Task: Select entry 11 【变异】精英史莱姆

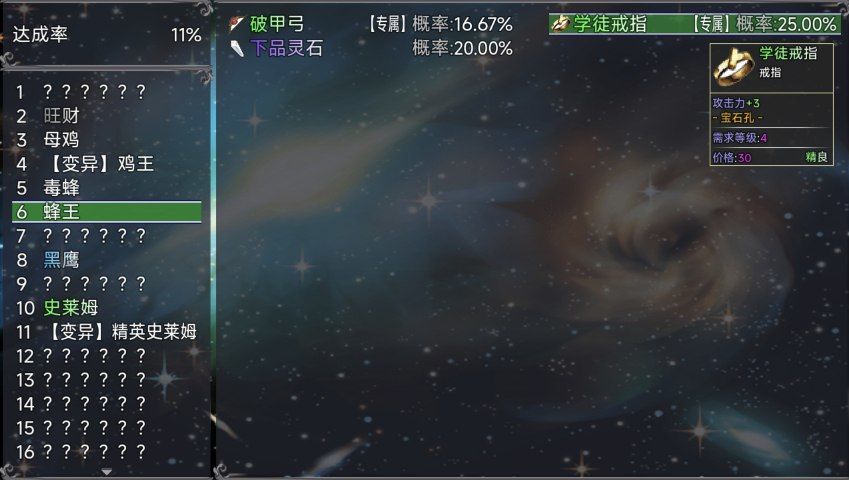Action: click(x=107, y=332)
